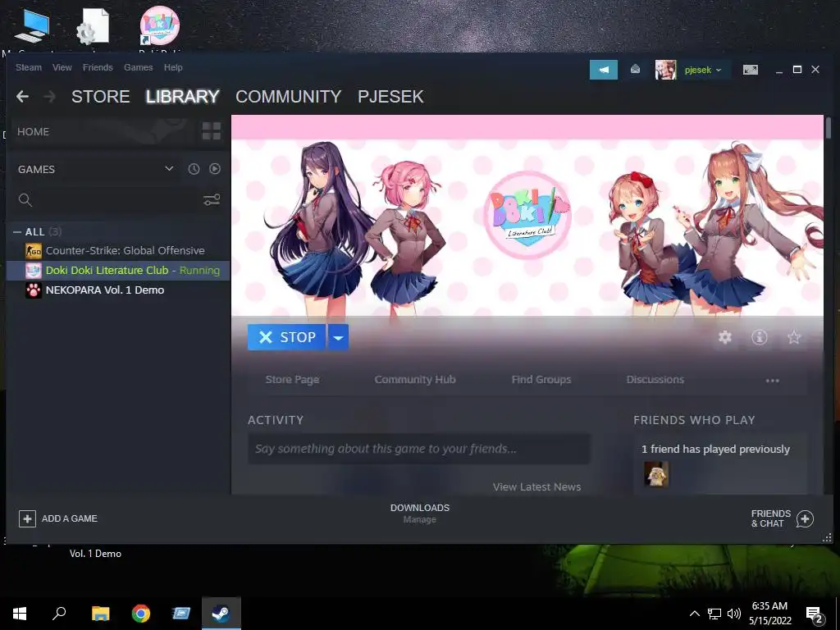The image size is (840, 630).
Task: Sort library by recent activity clock icon
Action: pyautogui.click(x=194, y=169)
